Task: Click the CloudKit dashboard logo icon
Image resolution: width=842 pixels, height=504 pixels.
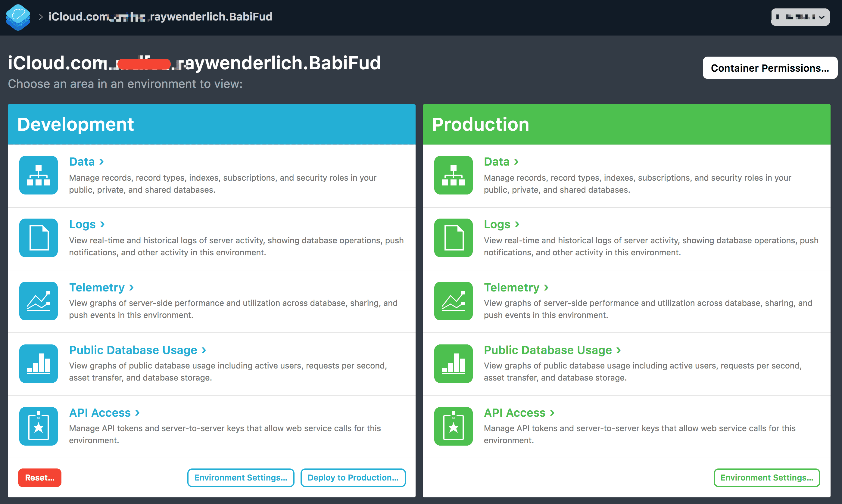Action: (x=18, y=17)
